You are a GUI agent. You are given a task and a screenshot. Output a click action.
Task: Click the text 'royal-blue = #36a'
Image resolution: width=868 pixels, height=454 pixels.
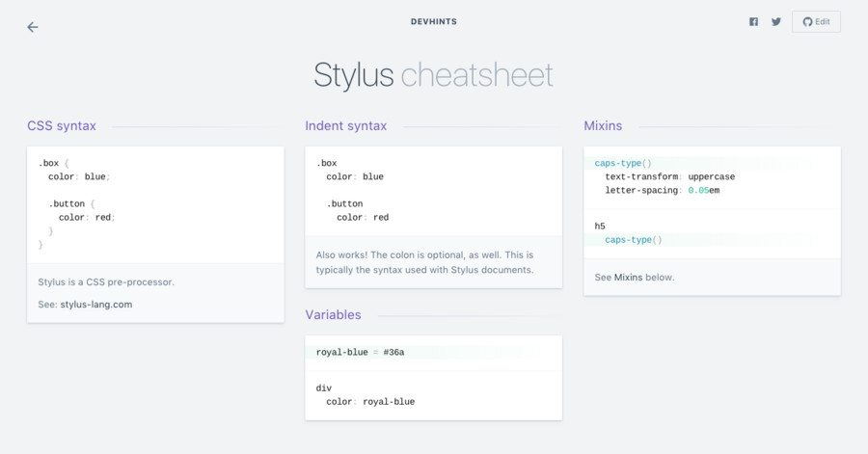tap(361, 352)
